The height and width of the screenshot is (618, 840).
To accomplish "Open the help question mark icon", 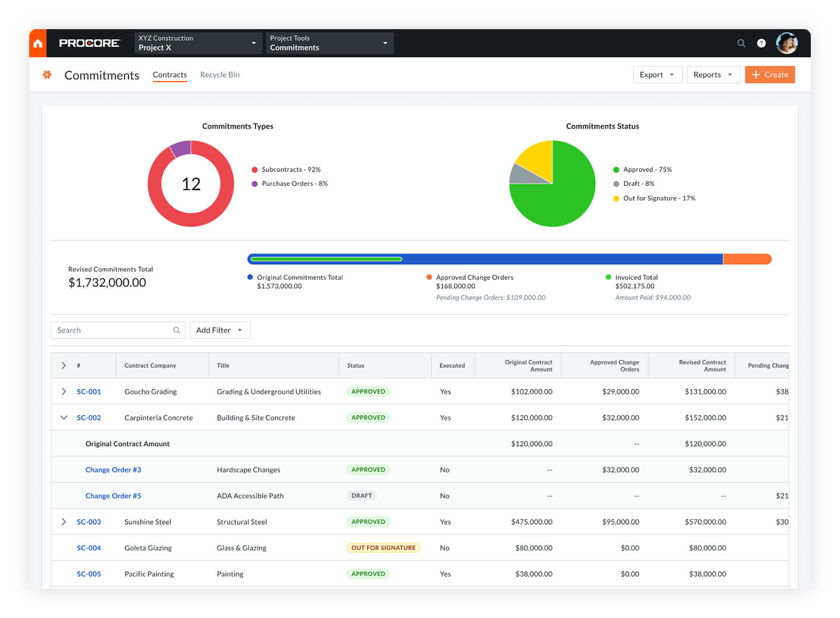I will click(761, 43).
